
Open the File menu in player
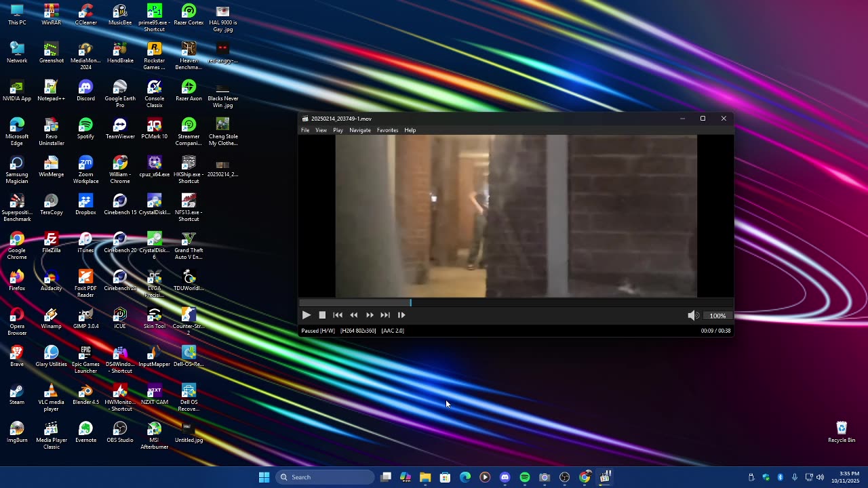point(305,130)
